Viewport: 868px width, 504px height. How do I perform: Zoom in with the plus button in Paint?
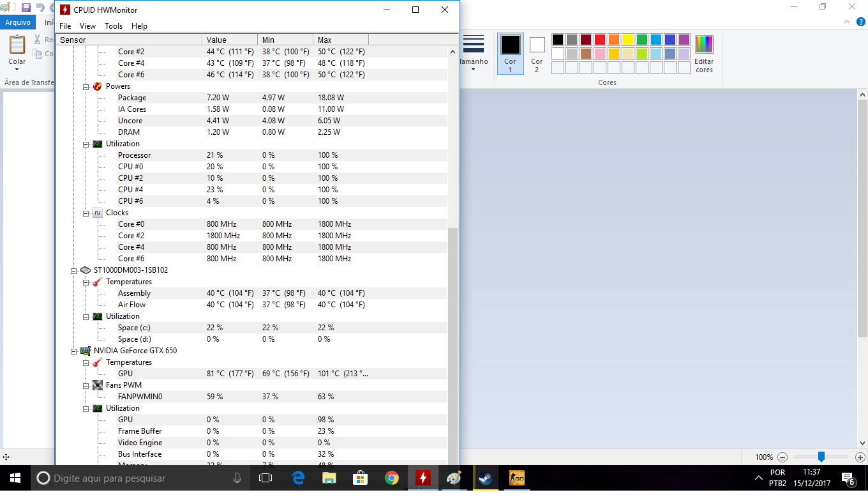pos(860,457)
